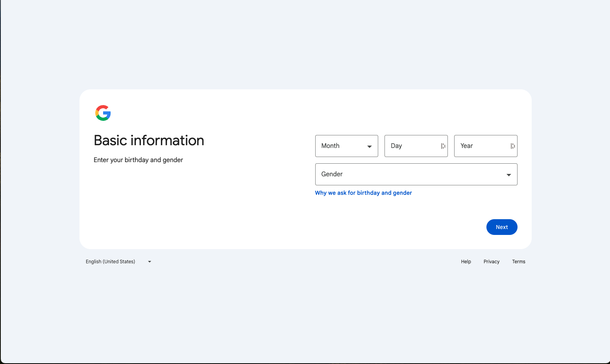Click the "Basic information" heading
The width and height of the screenshot is (610, 364).
coord(149,140)
